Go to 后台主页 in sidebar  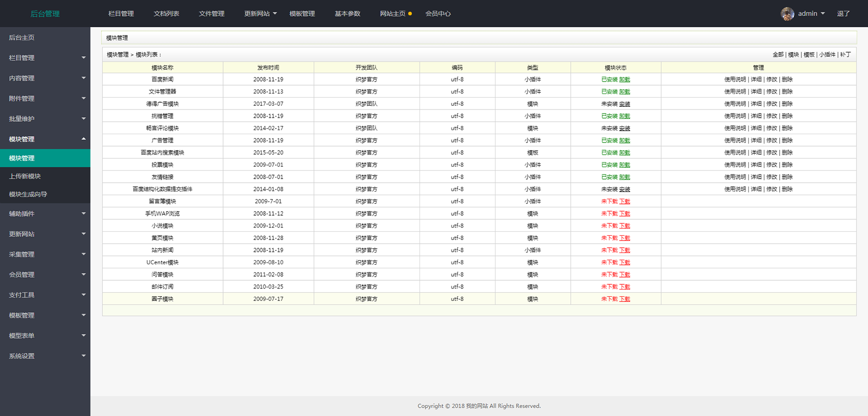45,38
